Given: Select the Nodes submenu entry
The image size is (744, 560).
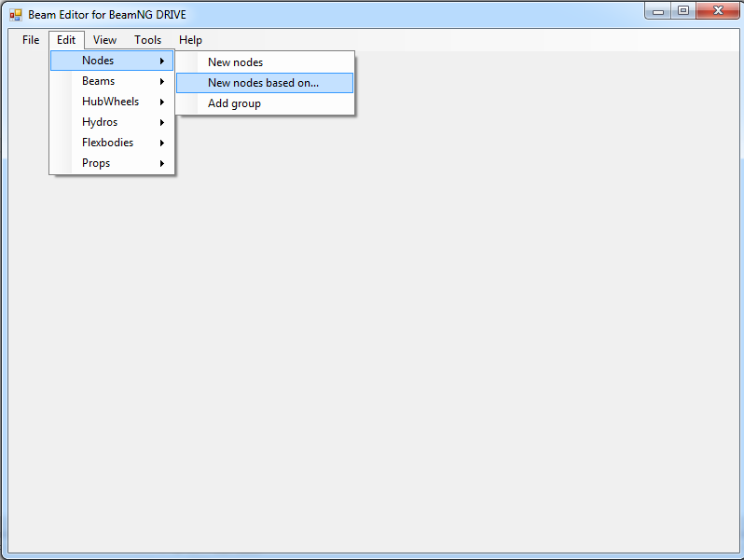Looking at the screenshot, I should pyautogui.click(x=112, y=61).
